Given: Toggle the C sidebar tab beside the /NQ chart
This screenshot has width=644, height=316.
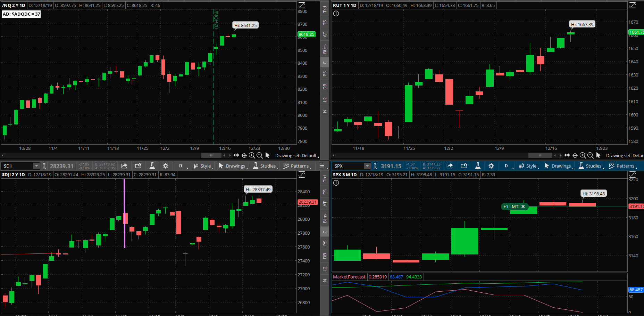Looking at the screenshot, I should click(325, 63).
